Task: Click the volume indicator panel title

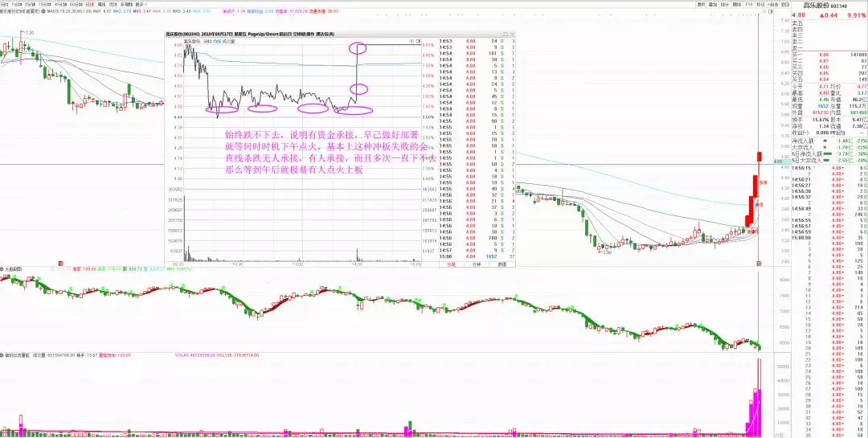Action: (x=17, y=355)
